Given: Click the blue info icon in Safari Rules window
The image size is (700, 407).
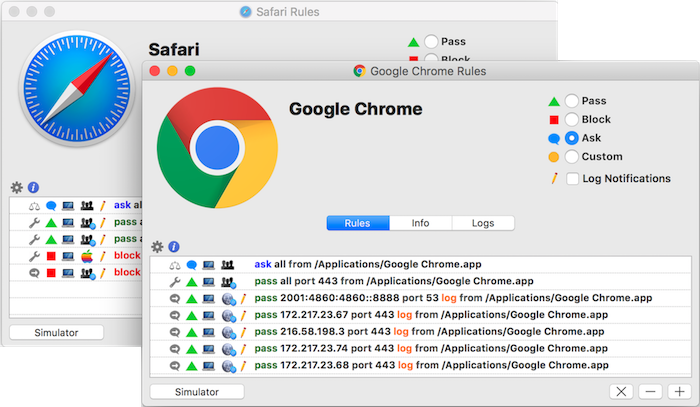Looking at the screenshot, I should [x=33, y=187].
